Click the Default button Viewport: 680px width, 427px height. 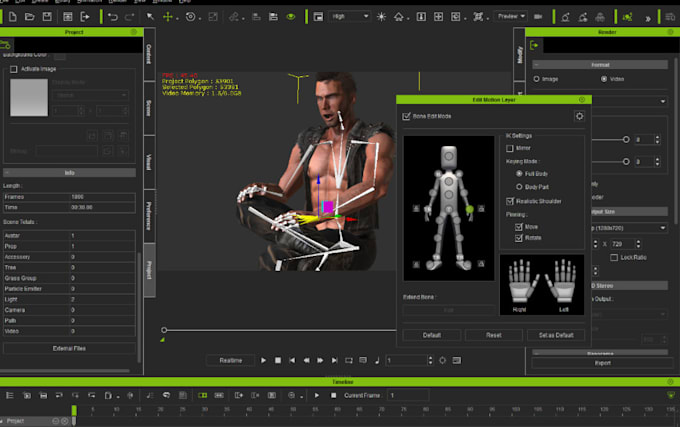(432, 335)
